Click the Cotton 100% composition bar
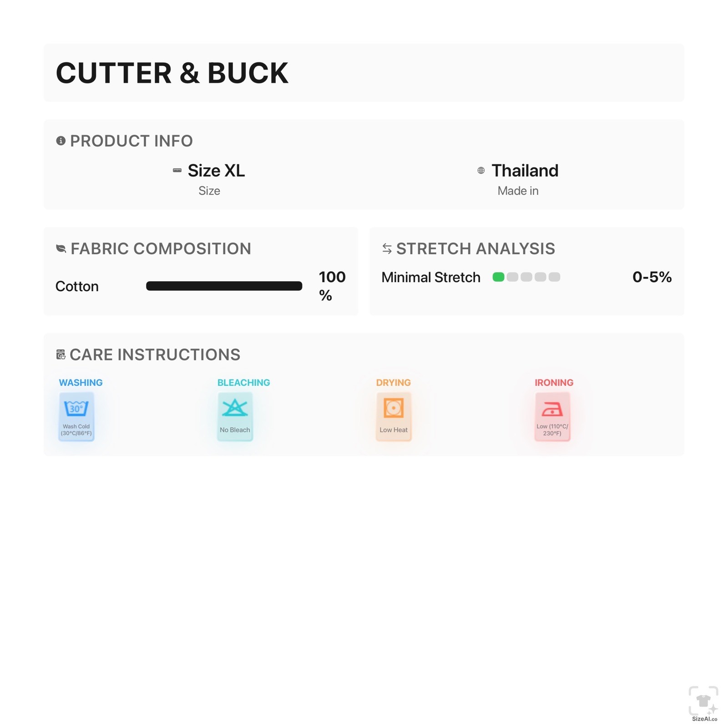This screenshot has width=728, height=728. 224,286
